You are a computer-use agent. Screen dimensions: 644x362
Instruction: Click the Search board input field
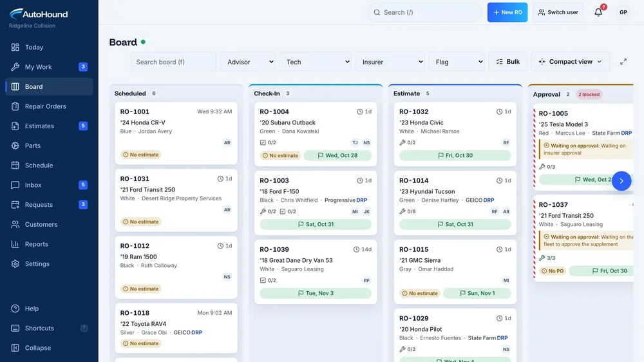pos(173,62)
